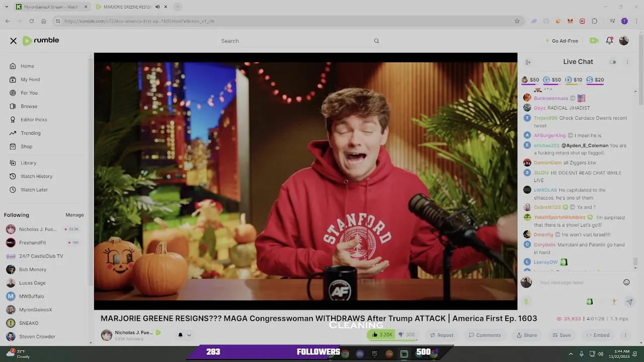The height and width of the screenshot is (362, 644).
Task: Click the dollar rant icon below chat
Action: (526, 302)
